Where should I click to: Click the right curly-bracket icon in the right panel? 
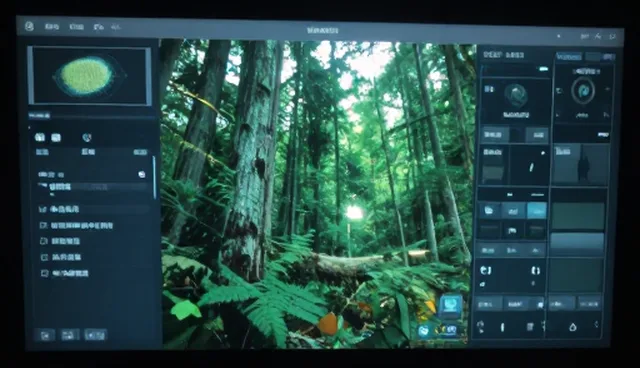pyautogui.click(x=536, y=270)
